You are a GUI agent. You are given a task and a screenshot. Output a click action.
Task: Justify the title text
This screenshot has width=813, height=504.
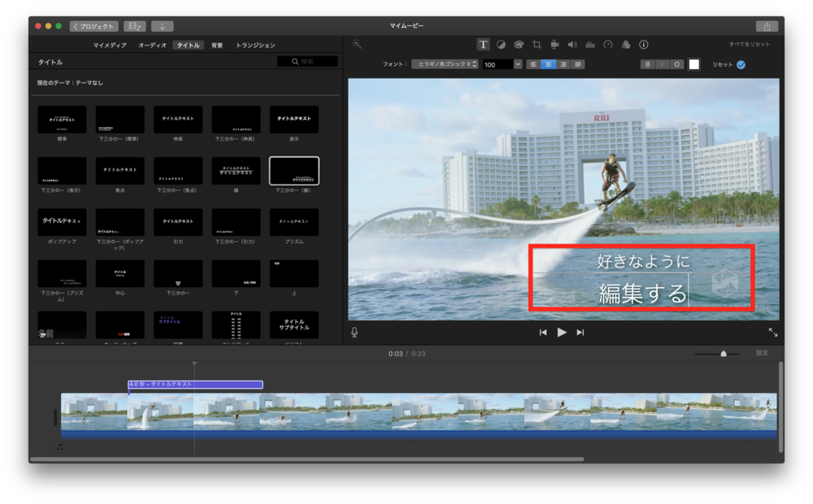(x=578, y=64)
